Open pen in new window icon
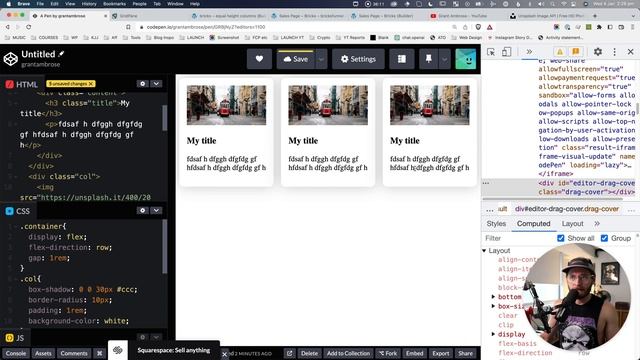The height and width of the screenshot is (360, 640). tap(289, 353)
